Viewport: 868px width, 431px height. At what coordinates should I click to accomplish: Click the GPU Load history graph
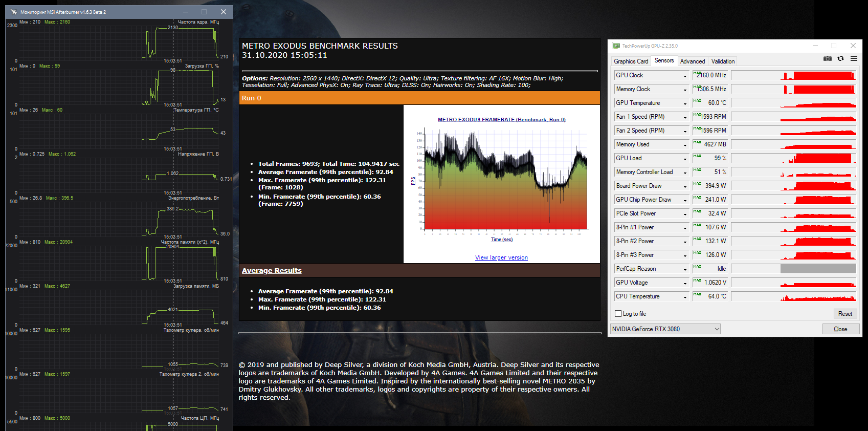[794, 158]
